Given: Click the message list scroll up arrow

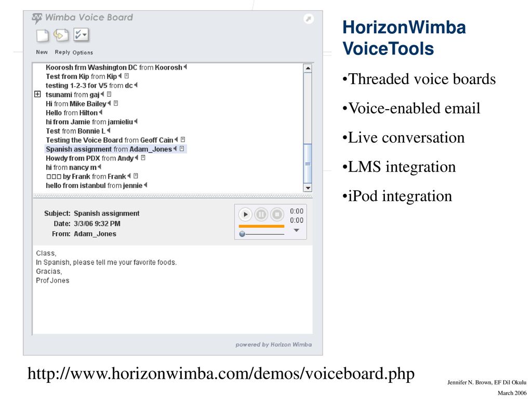Looking at the screenshot, I should 308,69.
